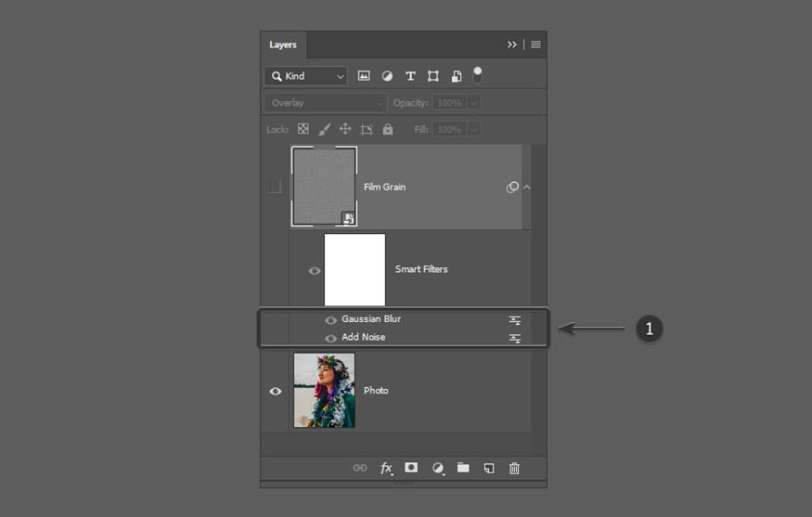This screenshot has height=517, width=812.
Task: Click Film Grain smart filter indicator icon
Action: coord(512,187)
